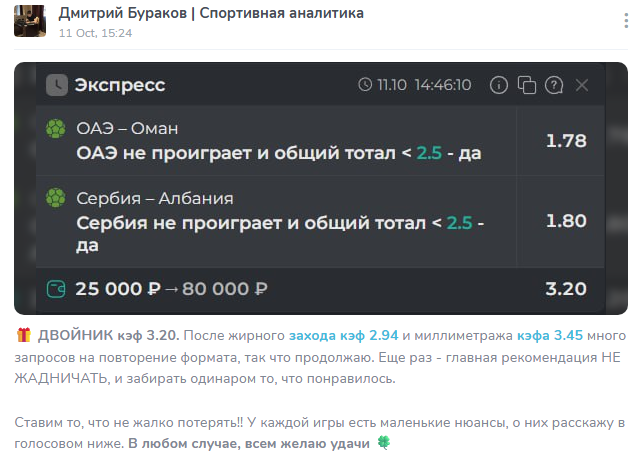The image size is (644, 469).
Task: Open the post options three-dot menu
Action: (x=626, y=21)
